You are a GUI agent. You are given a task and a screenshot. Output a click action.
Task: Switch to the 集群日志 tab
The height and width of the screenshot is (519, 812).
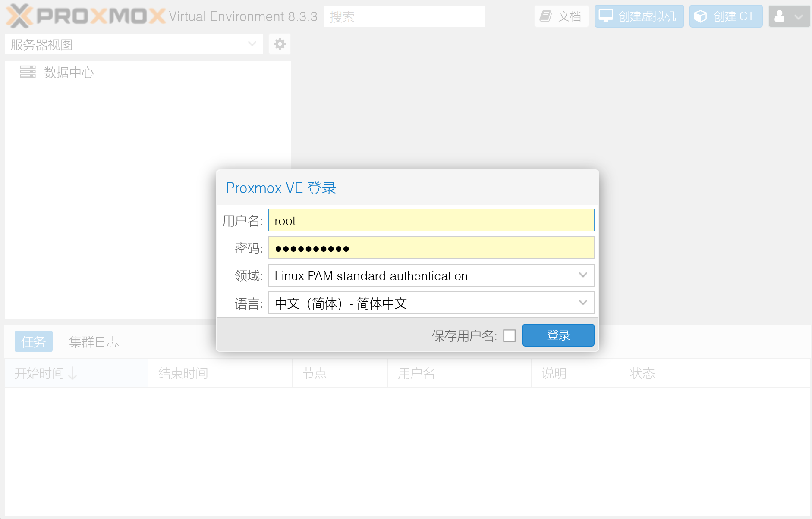point(94,341)
